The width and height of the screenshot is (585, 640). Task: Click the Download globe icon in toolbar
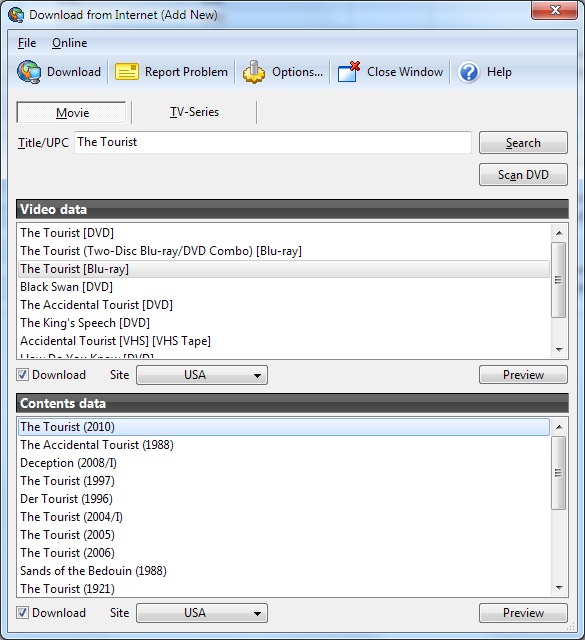click(x=29, y=72)
